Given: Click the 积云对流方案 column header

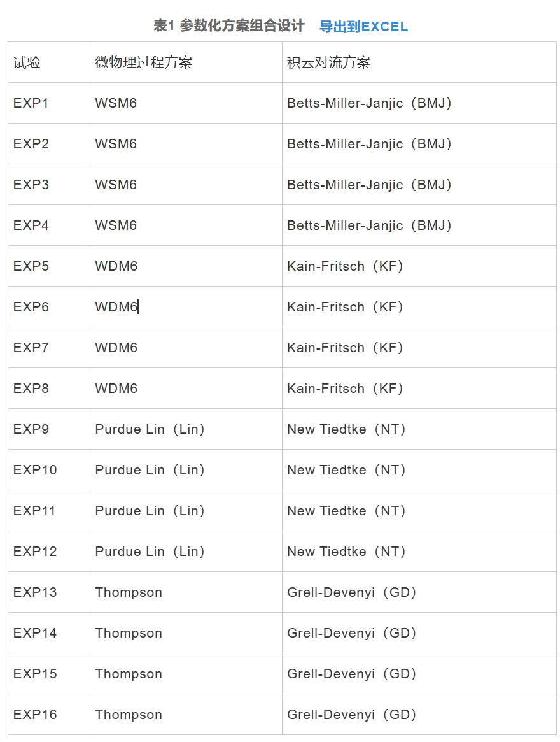Looking at the screenshot, I should coord(328,62).
